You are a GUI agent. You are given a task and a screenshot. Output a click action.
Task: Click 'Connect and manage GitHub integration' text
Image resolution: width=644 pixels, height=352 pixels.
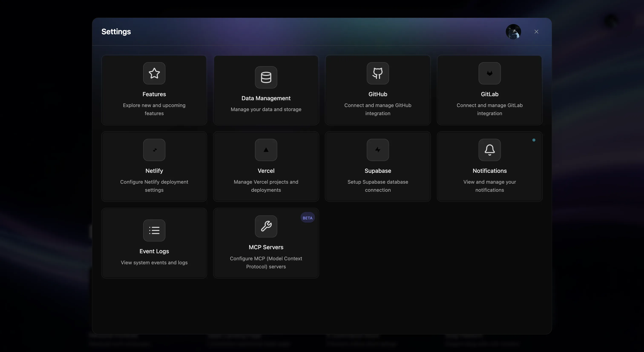(378, 109)
